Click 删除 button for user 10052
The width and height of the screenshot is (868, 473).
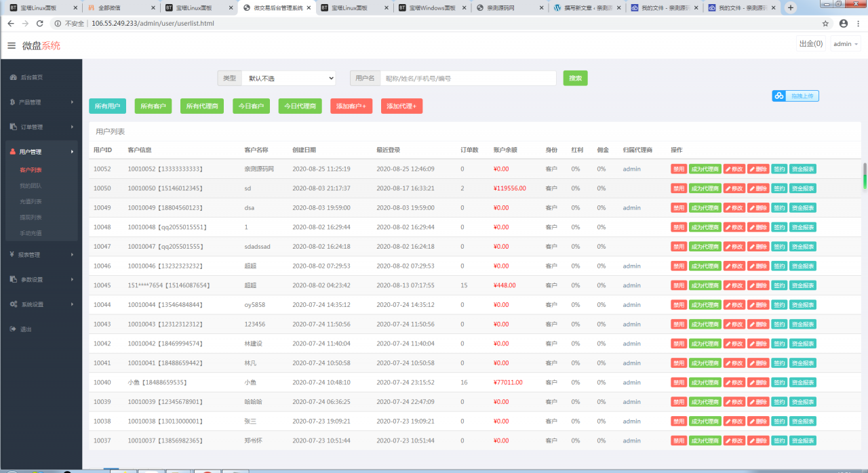click(758, 169)
